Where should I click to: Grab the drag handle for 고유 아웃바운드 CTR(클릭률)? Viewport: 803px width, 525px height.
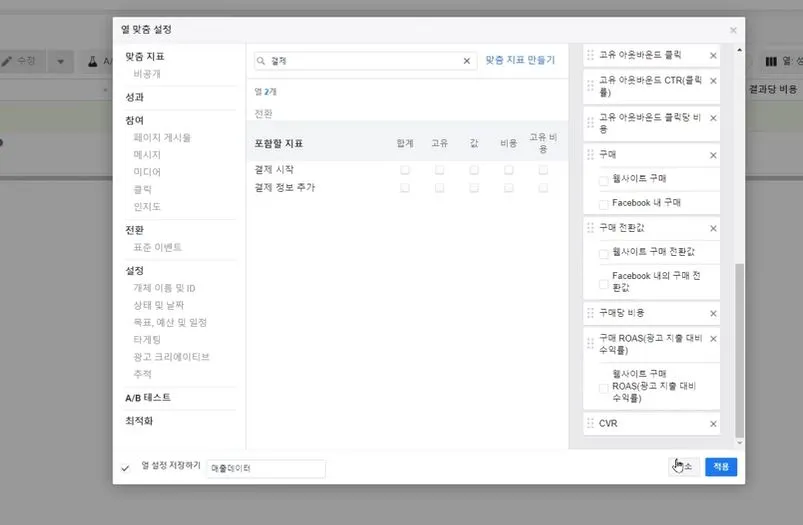click(x=590, y=86)
